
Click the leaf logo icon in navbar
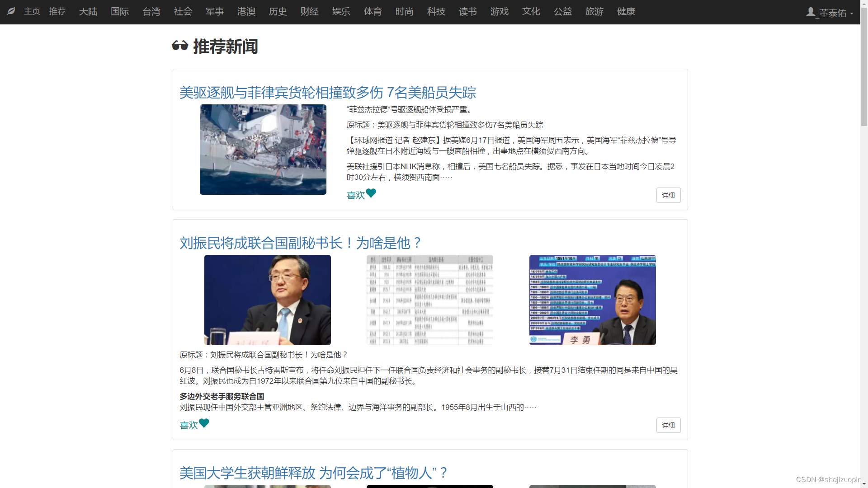click(11, 11)
